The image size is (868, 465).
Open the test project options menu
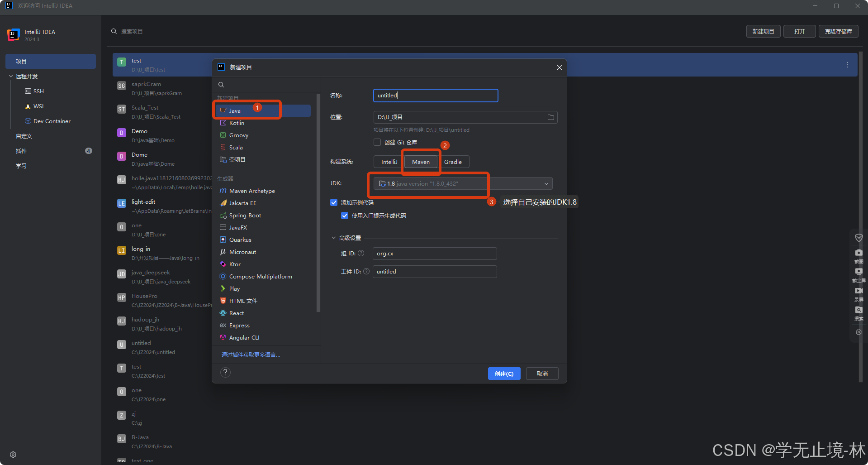tap(847, 65)
